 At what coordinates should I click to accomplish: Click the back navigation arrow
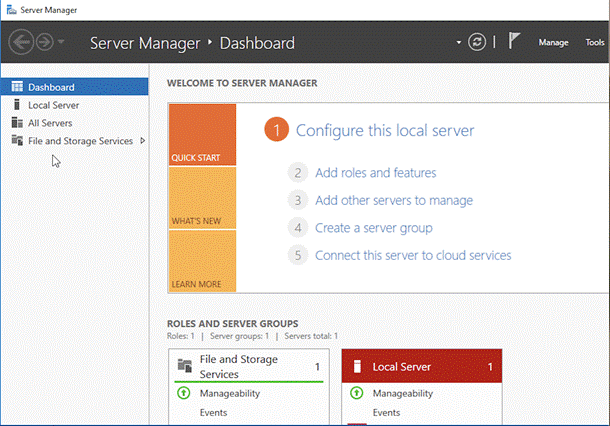tap(22, 43)
